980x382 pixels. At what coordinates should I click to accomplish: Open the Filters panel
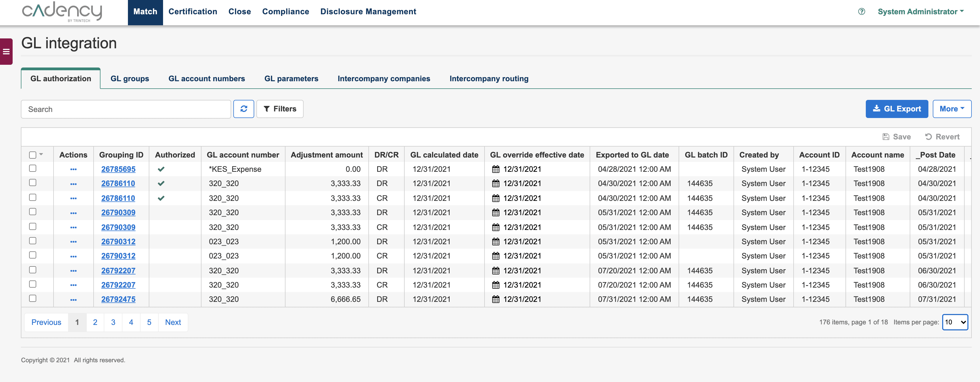pyautogui.click(x=280, y=108)
